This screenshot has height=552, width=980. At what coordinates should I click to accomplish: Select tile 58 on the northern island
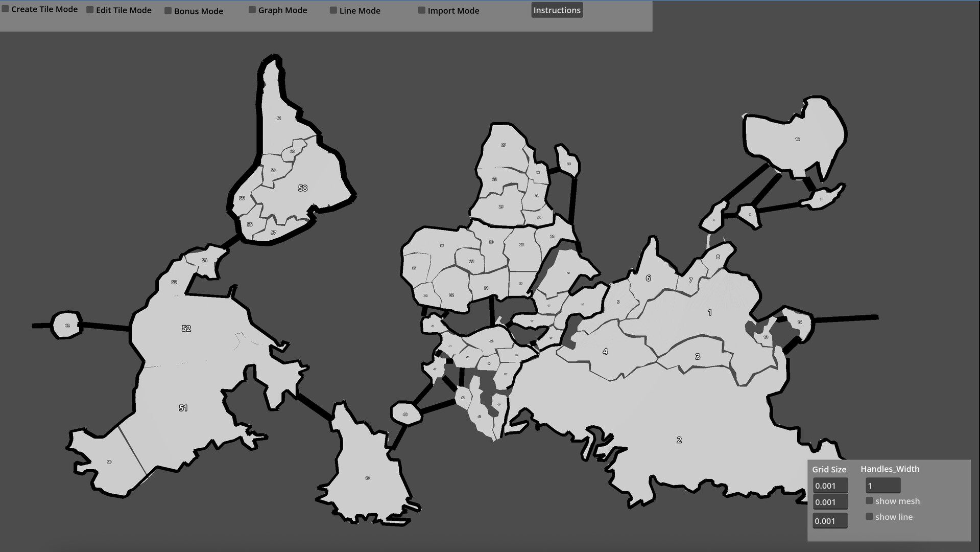click(x=303, y=188)
